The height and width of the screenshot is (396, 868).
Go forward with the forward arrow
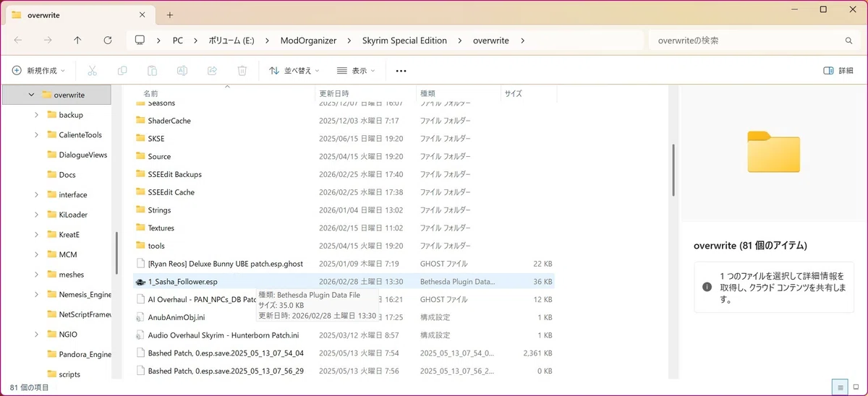click(48, 40)
